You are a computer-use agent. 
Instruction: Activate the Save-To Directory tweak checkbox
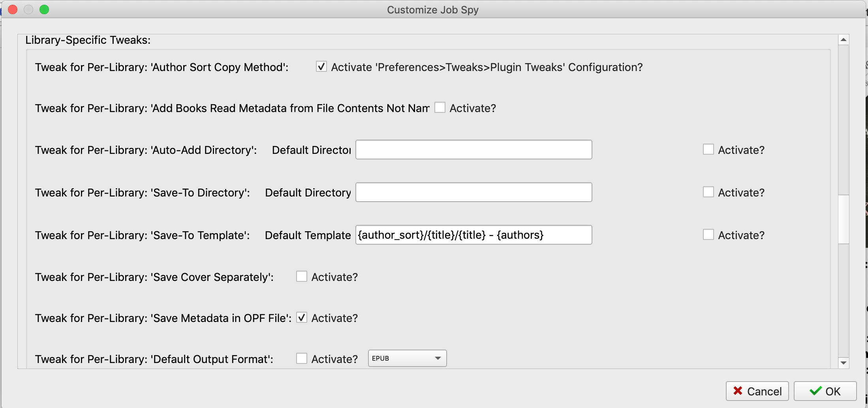click(708, 192)
